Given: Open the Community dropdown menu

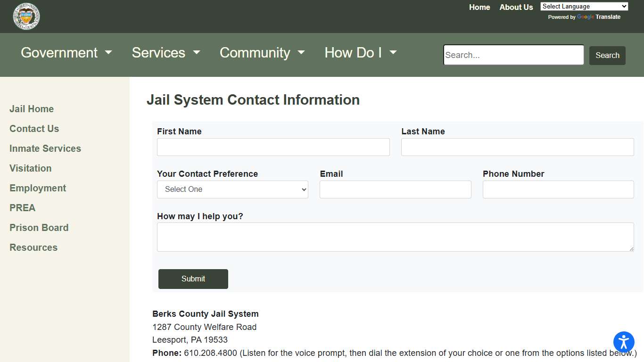Looking at the screenshot, I should tap(262, 53).
